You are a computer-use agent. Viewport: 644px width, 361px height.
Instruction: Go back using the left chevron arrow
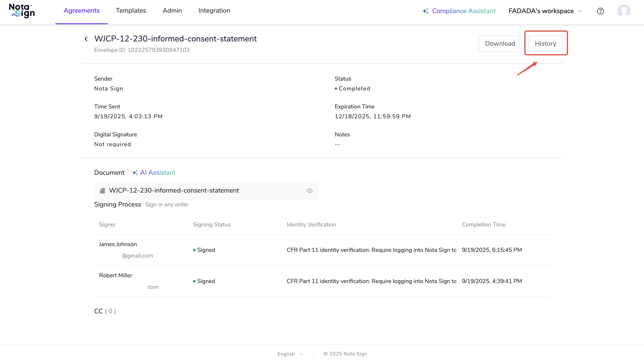point(86,39)
